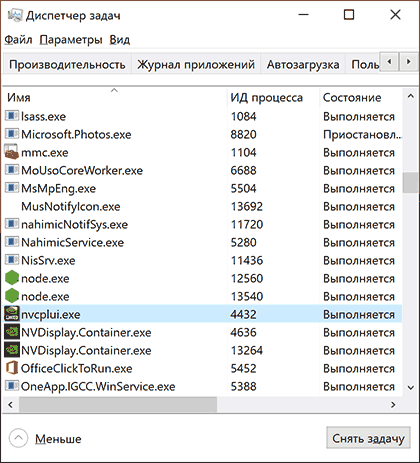Click process ID 5388 cell
The image size is (420, 463).
point(244,386)
